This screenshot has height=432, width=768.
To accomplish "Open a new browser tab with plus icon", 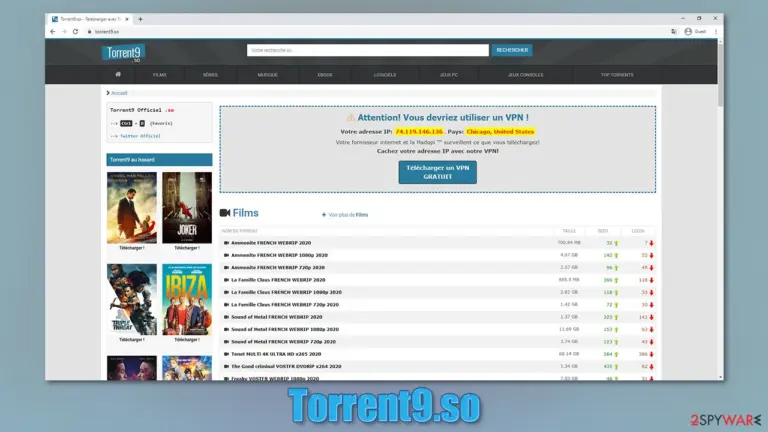I will [141, 19].
